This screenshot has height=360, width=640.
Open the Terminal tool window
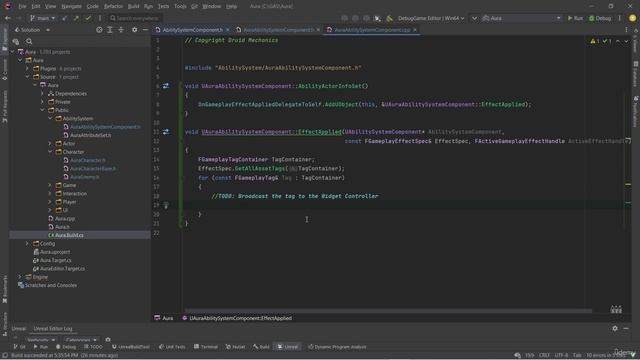[206, 347]
